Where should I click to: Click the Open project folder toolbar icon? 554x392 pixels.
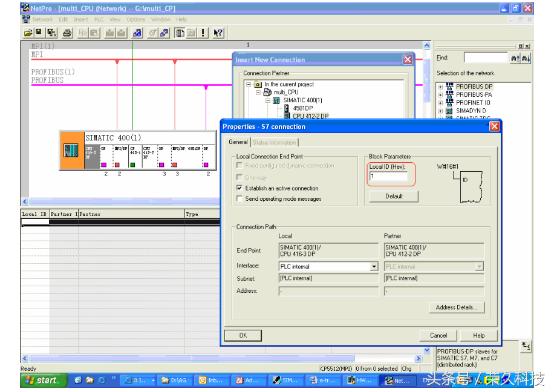click(28, 33)
